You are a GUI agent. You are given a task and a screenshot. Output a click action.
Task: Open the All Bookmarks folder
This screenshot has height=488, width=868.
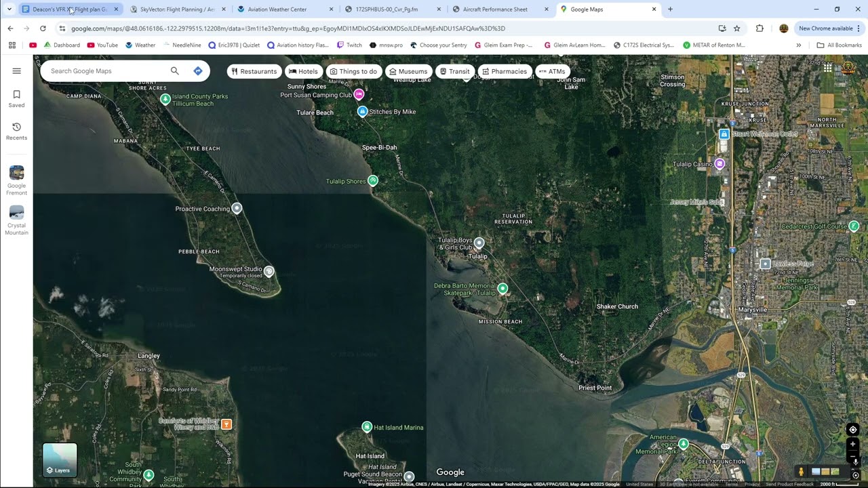point(839,45)
